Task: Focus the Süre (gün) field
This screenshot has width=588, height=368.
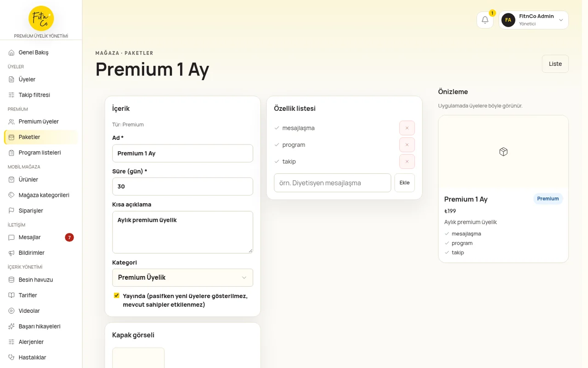Action: 182,186
